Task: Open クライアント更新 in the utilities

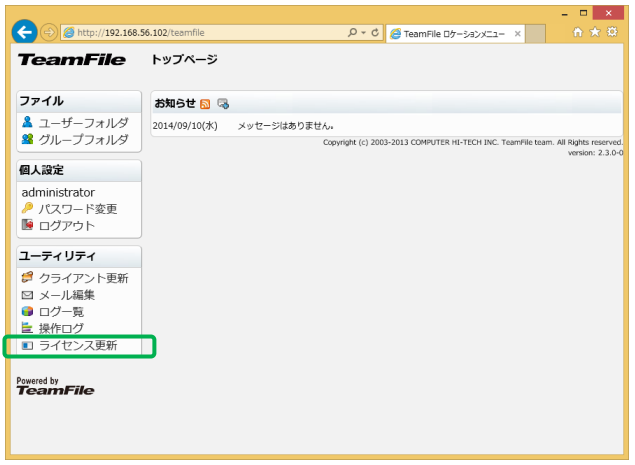Action: click(83, 278)
